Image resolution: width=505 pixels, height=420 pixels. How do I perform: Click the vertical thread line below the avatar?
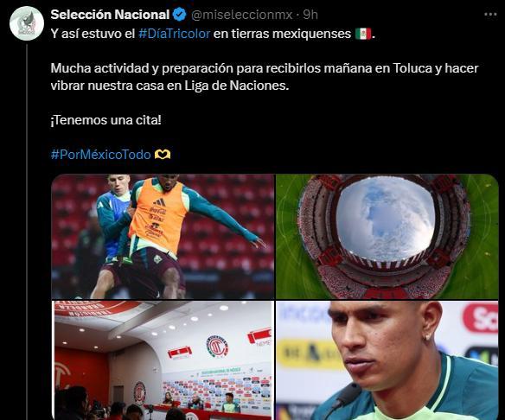click(x=27, y=232)
